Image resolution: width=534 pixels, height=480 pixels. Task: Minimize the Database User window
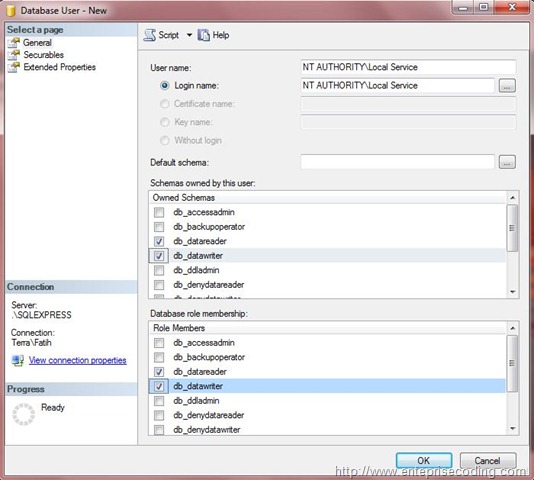463,7
